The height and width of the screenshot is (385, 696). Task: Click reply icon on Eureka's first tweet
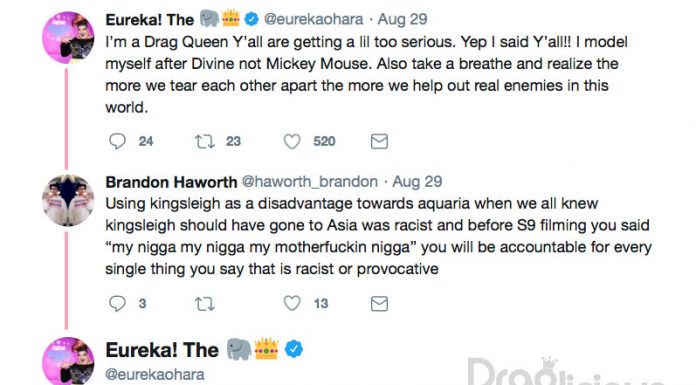pyautogui.click(x=117, y=141)
